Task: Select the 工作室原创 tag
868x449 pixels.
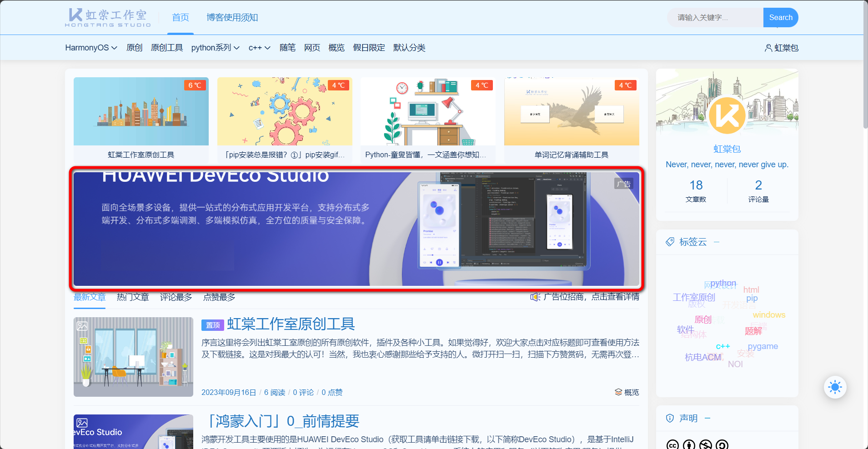Action: [x=694, y=297]
